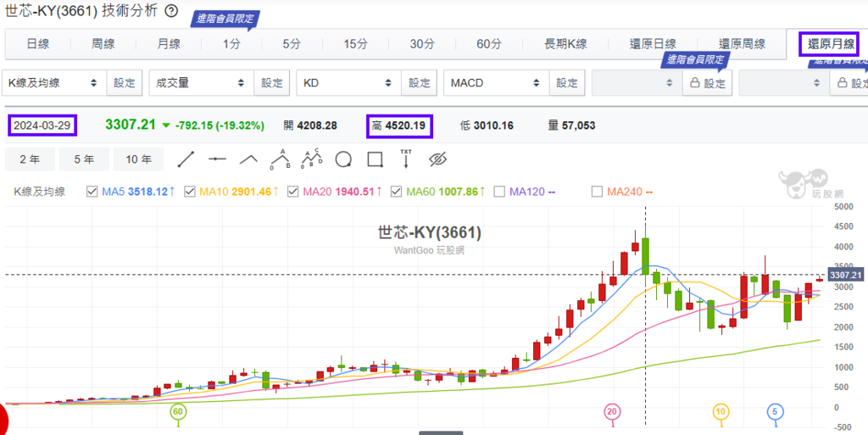Screen dimensions: 868x435
Task: Open the locked empty dropdown after MACD
Action: (637, 83)
